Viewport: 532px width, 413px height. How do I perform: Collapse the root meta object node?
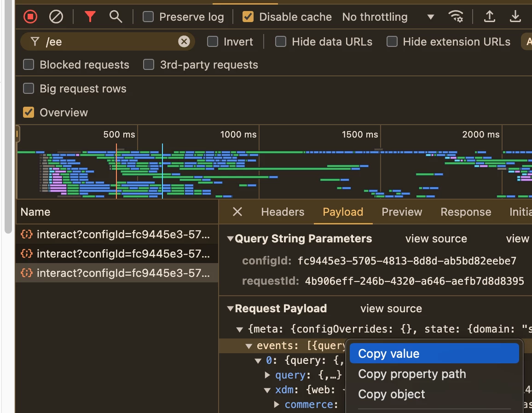[x=239, y=329]
